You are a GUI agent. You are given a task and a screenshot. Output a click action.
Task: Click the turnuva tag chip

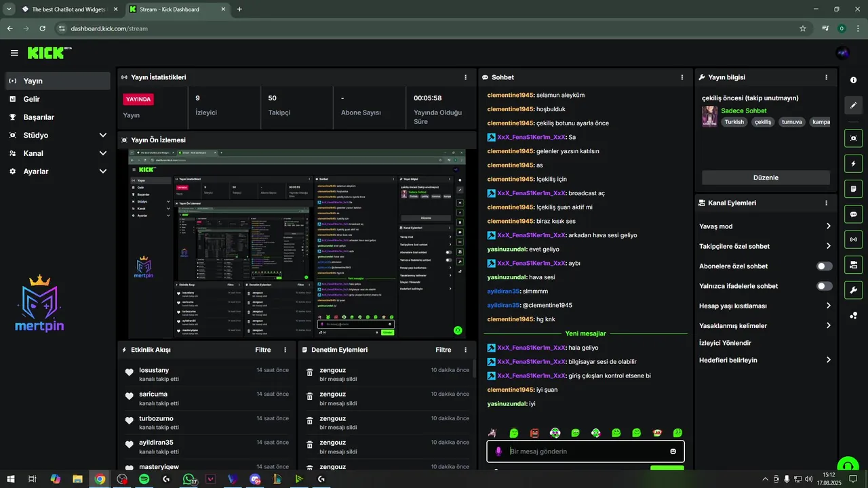[x=792, y=122]
